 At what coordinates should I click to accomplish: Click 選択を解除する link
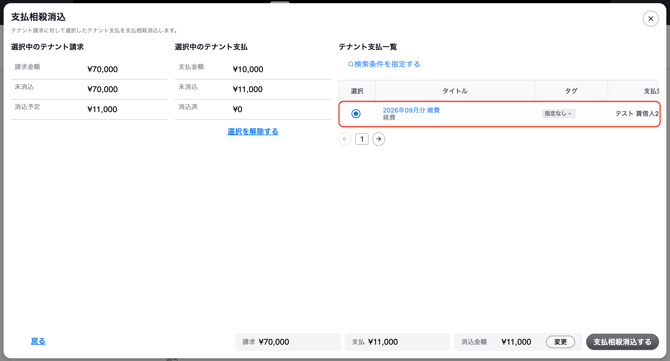[253, 132]
